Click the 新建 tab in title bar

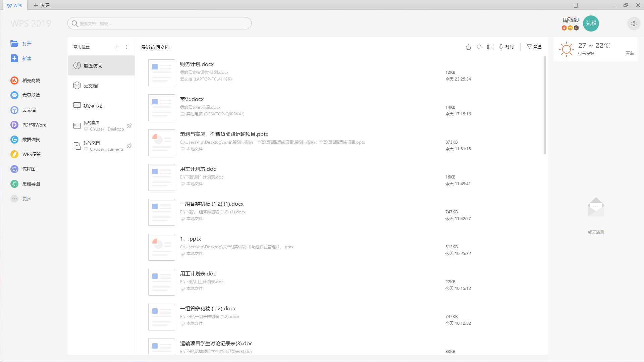[x=42, y=5]
